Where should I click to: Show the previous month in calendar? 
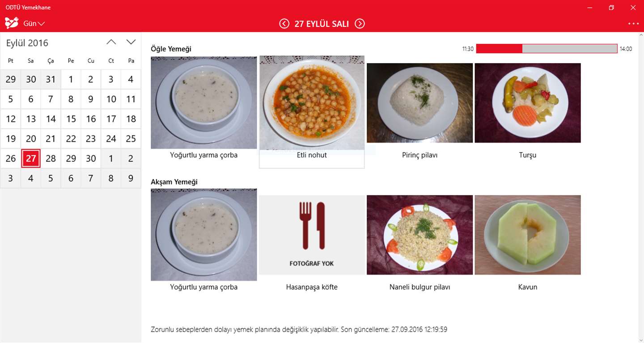pyautogui.click(x=111, y=42)
